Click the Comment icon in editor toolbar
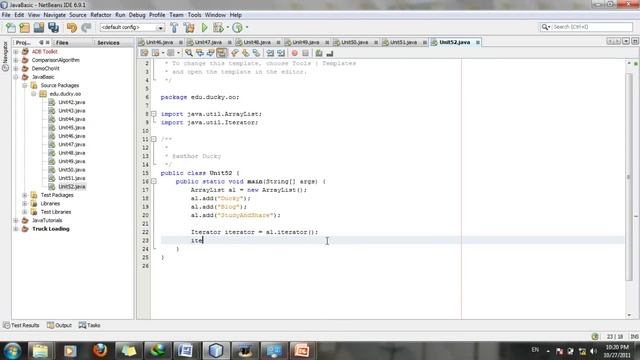Screen dimensions: 640x360 pyautogui.click(x=319, y=53)
